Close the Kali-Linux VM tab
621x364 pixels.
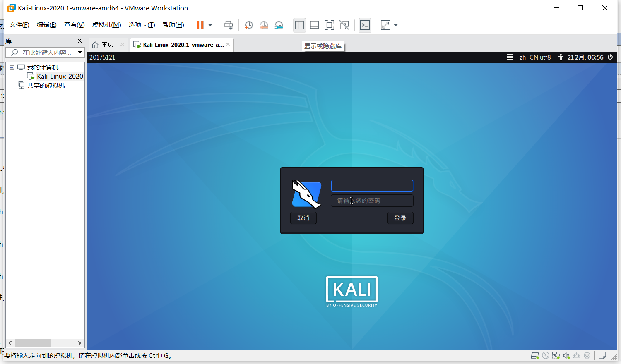tap(228, 44)
